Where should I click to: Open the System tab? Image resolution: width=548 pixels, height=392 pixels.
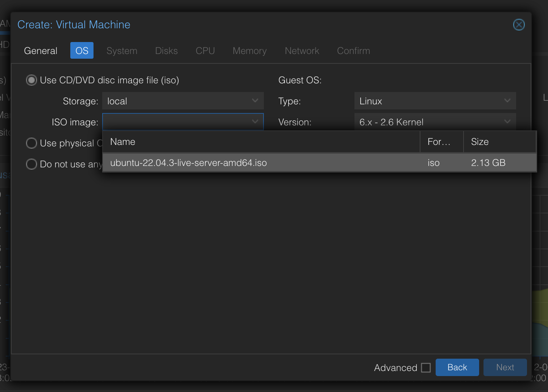point(122,51)
